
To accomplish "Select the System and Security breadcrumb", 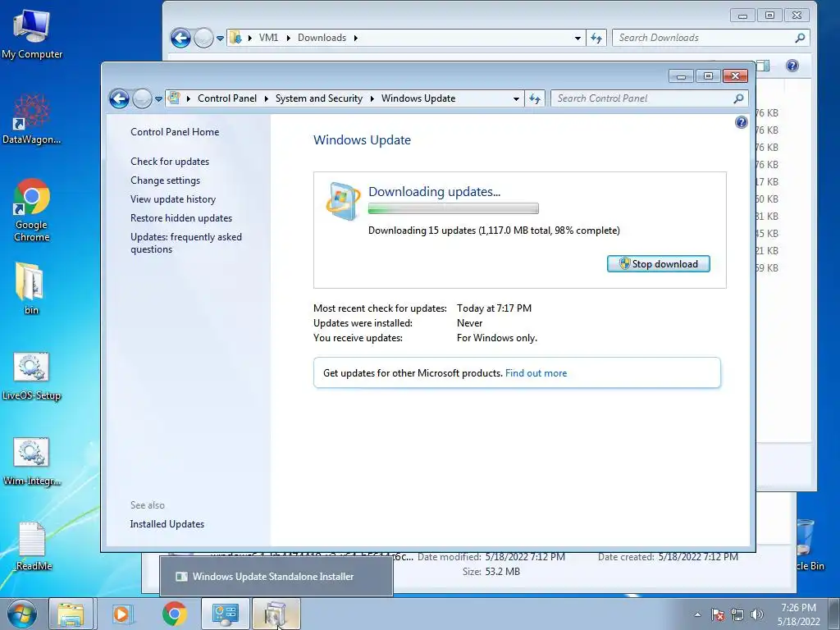I will pyautogui.click(x=319, y=98).
